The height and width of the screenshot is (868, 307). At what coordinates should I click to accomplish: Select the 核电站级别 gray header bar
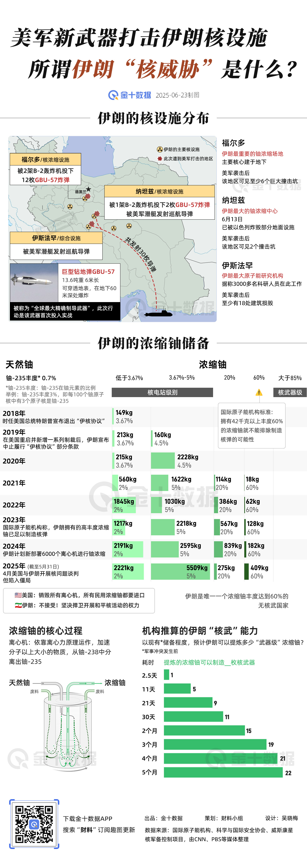point(162,392)
